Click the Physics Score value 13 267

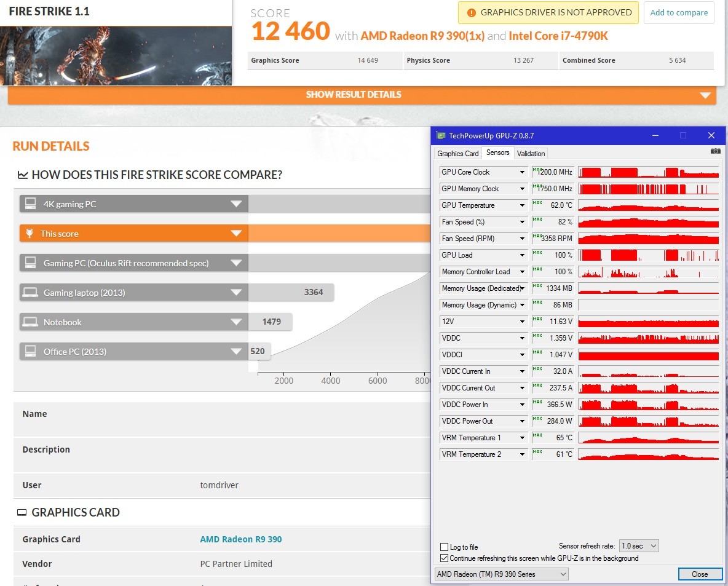click(523, 60)
